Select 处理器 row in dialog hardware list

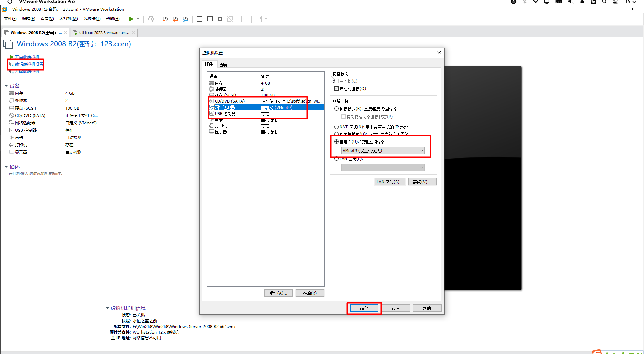coord(266,89)
